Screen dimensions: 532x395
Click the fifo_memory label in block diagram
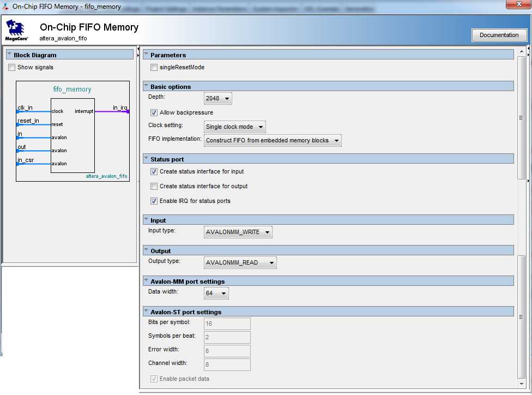click(72, 89)
